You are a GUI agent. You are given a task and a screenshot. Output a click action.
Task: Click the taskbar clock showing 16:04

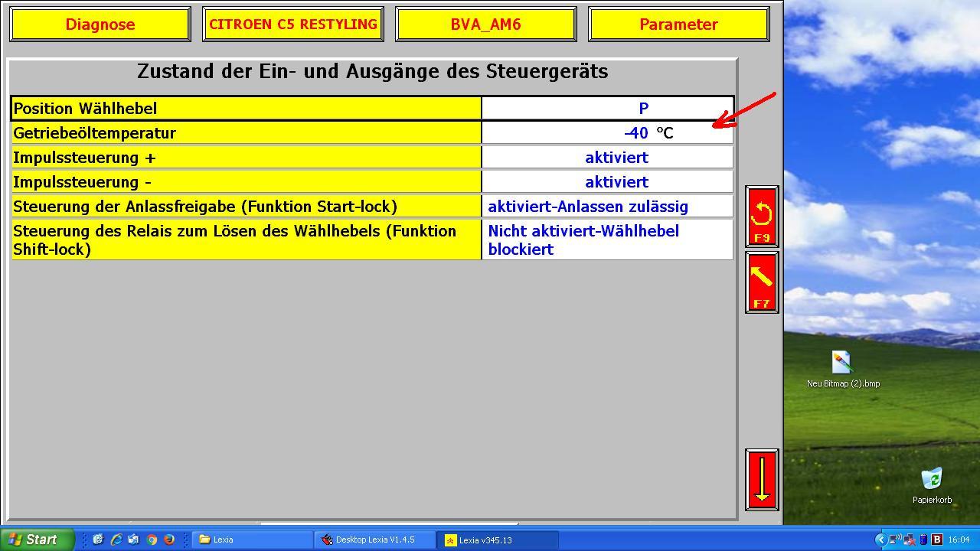(959, 540)
